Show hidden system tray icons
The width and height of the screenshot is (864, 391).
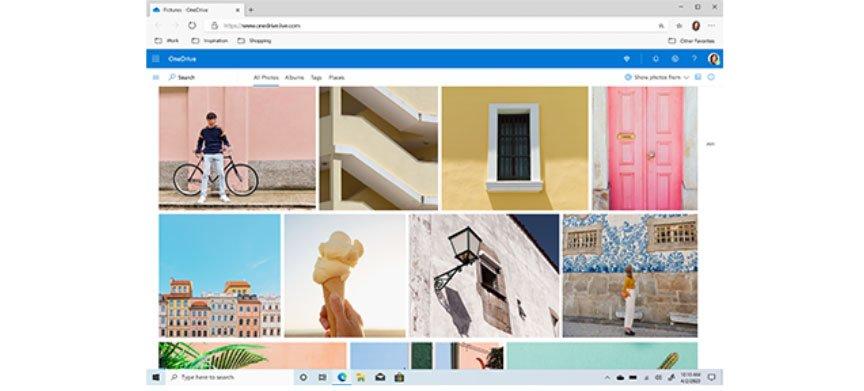click(607, 377)
